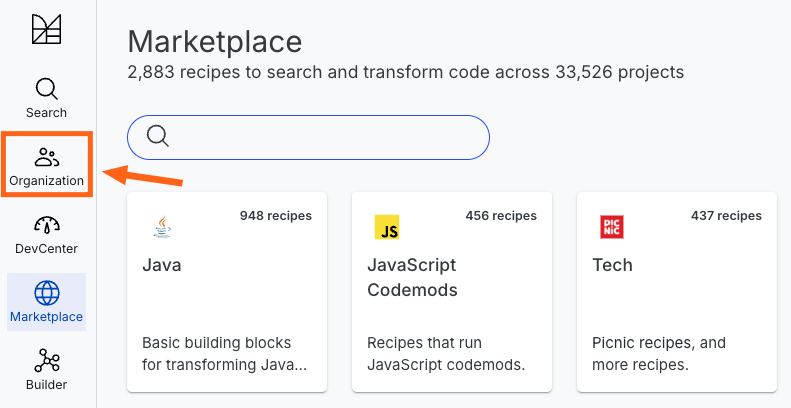This screenshot has width=791, height=408.
Task: Click the Moderne logo in sidebar
Action: pyautogui.click(x=46, y=29)
